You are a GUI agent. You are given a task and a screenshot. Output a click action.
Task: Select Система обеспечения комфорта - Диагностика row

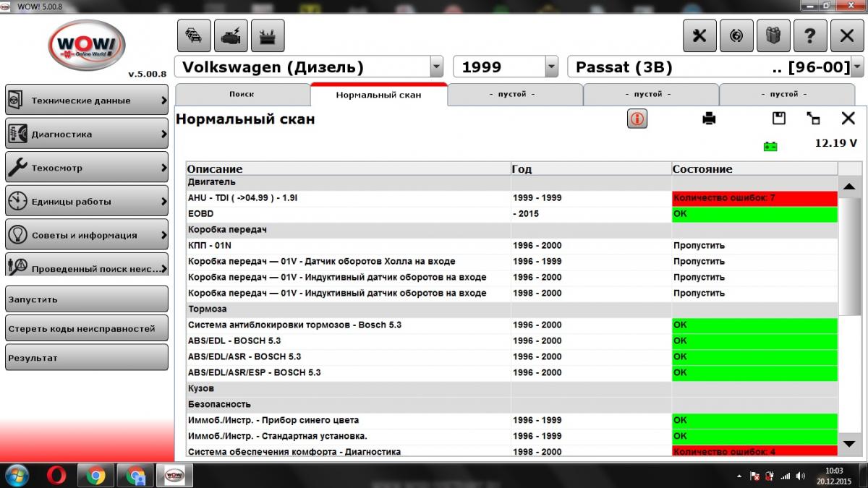512,452
